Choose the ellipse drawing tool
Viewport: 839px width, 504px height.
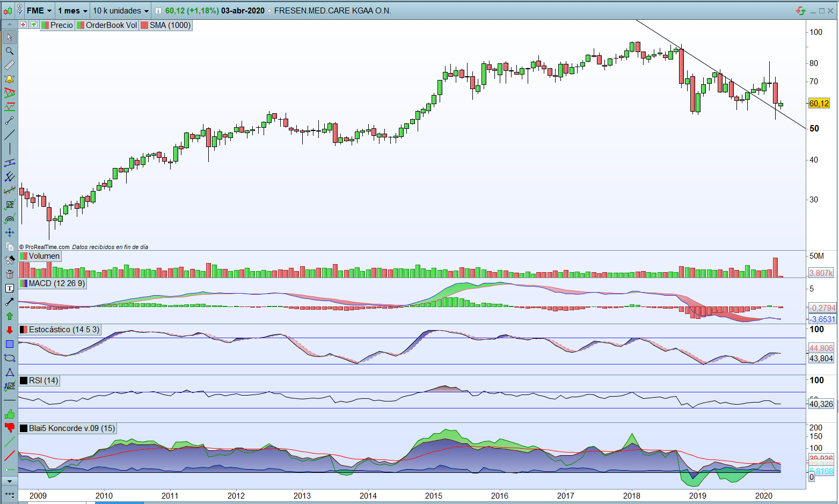point(9,358)
